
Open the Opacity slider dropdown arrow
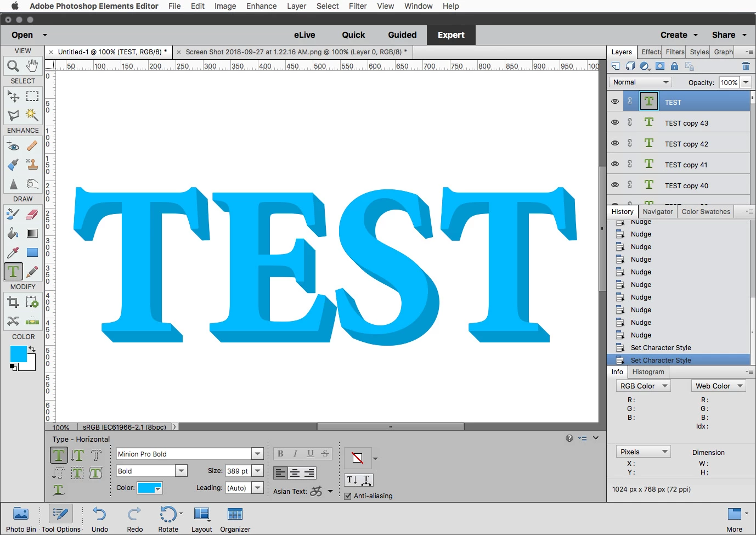[x=746, y=82]
